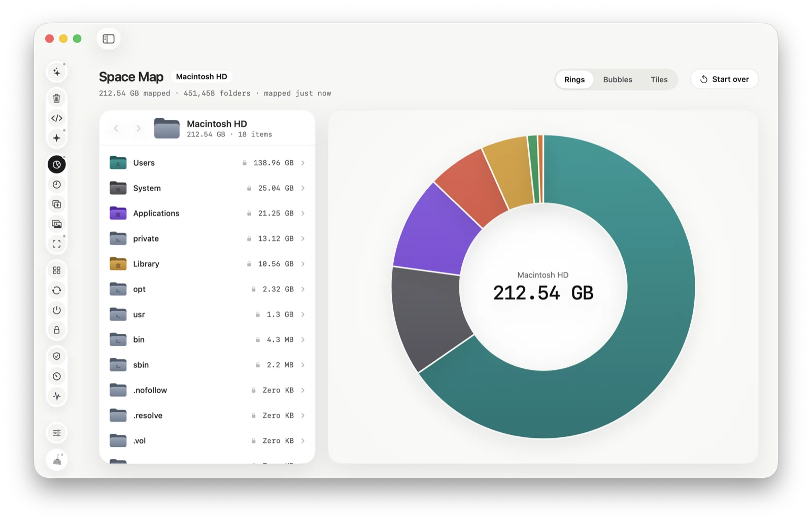Open the gauge performance sidebar icon
The height and width of the screenshot is (523, 812).
pyautogui.click(x=57, y=376)
